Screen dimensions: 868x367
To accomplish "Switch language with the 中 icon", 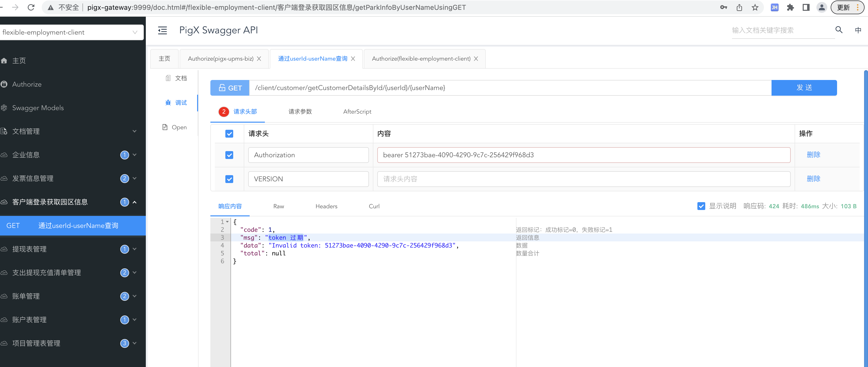I will [x=858, y=30].
